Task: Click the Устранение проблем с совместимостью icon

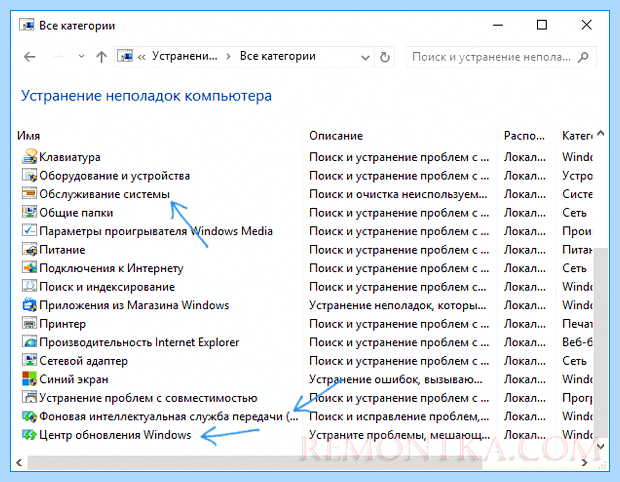Action: (30, 398)
